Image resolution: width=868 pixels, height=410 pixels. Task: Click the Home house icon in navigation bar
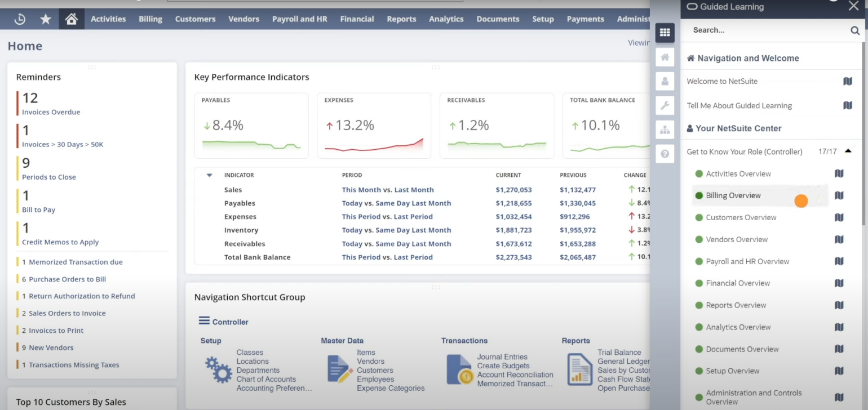pos(72,19)
